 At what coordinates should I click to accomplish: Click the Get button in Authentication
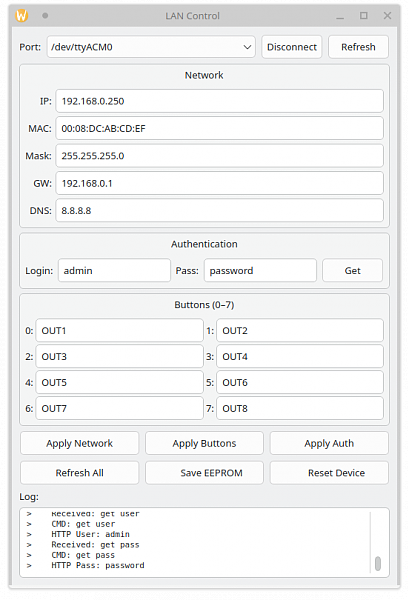tap(352, 271)
